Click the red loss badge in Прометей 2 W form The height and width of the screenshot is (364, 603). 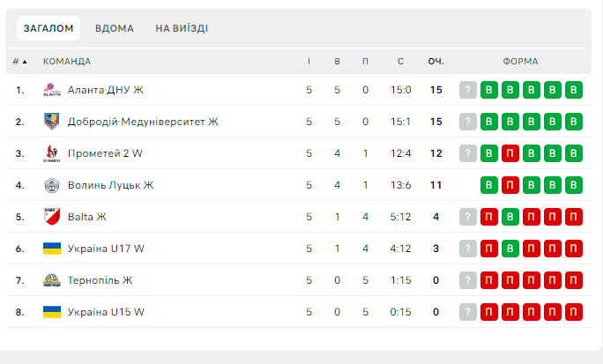tap(510, 153)
